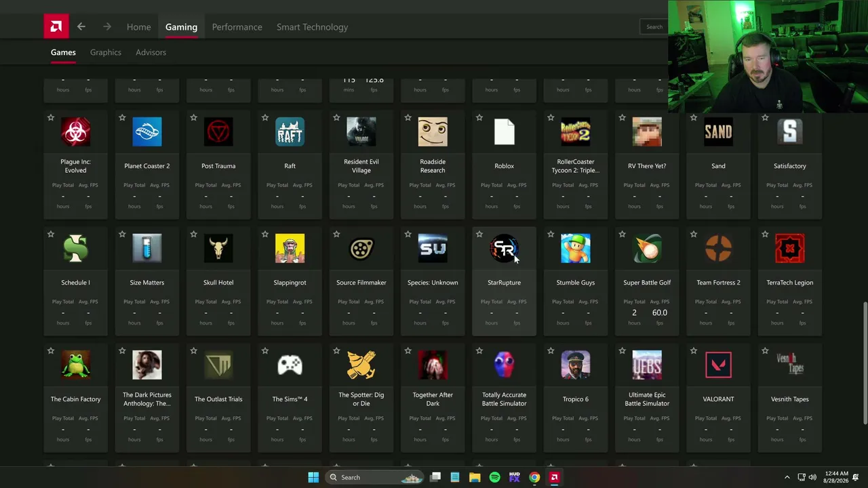Select the Satisfactory game icon

[790, 131]
